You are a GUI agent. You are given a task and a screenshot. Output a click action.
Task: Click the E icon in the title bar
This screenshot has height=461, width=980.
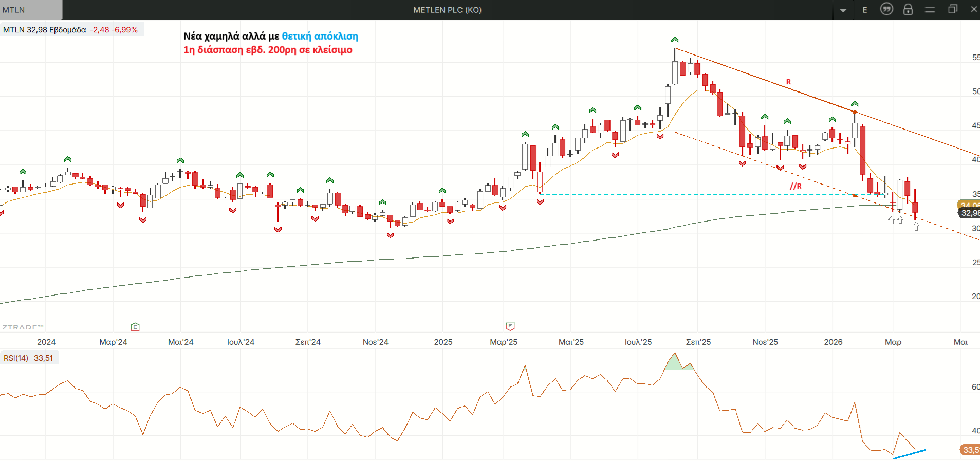(x=865, y=10)
